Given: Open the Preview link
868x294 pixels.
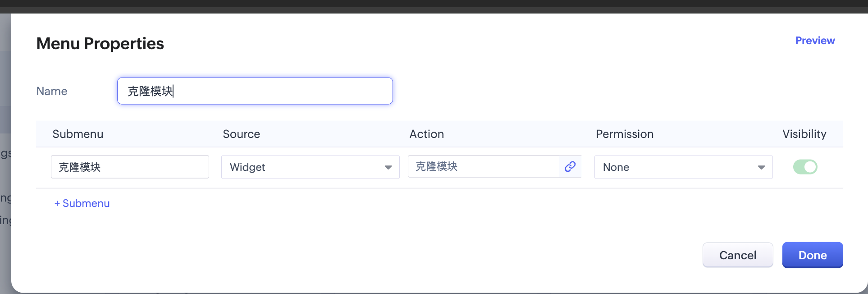Looking at the screenshot, I should point(815,41).
